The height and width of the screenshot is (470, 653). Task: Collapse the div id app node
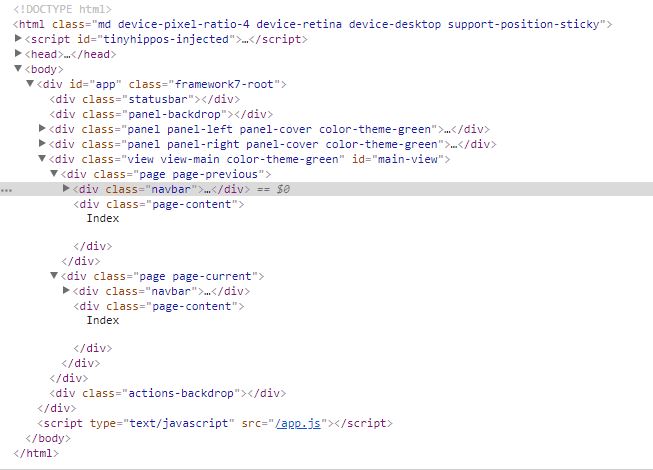[x=30, y=84]
